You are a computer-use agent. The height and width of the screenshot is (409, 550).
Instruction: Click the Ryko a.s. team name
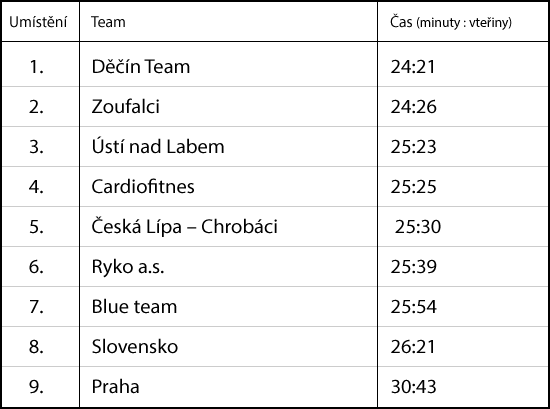(128, 267)
